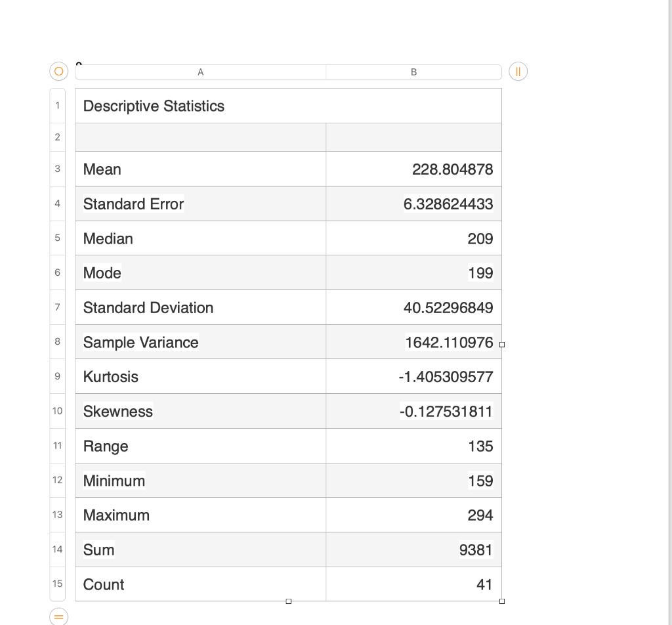The height and width of the screenshot is (625, 672).
Task: Select row 4 header
Action: click(58, 204)
